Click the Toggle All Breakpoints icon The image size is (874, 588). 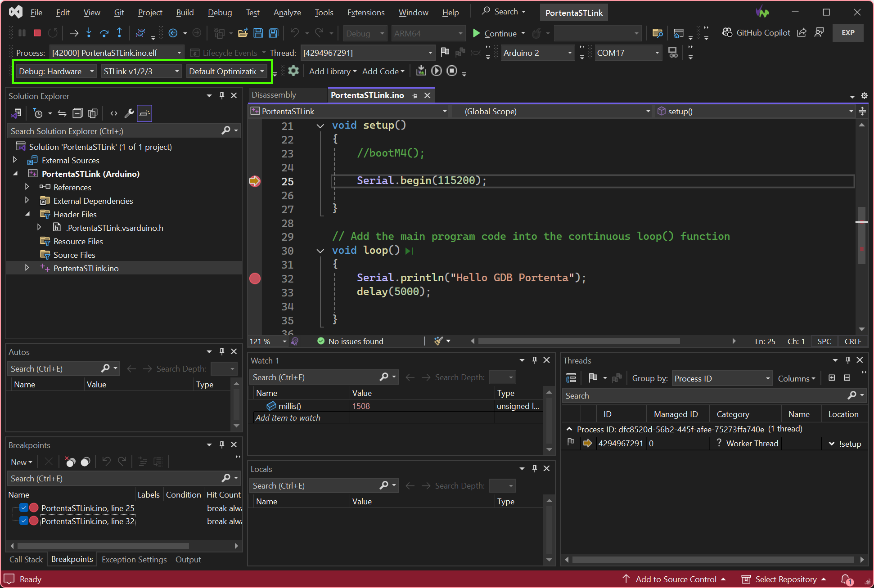tap(86, 462)
